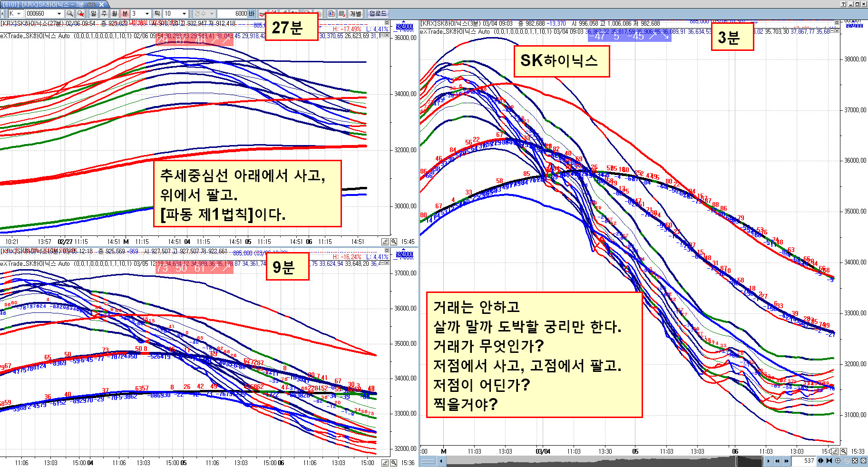Open the stock search magnifier icon
868x467 pixels.
point(70,13)
